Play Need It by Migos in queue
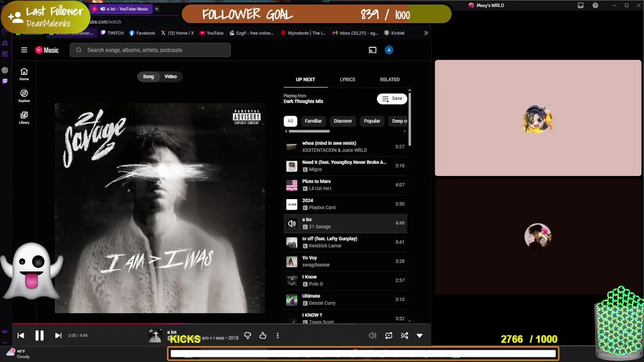Viewport: 644px width, 362px height. (x=345, y=165)
